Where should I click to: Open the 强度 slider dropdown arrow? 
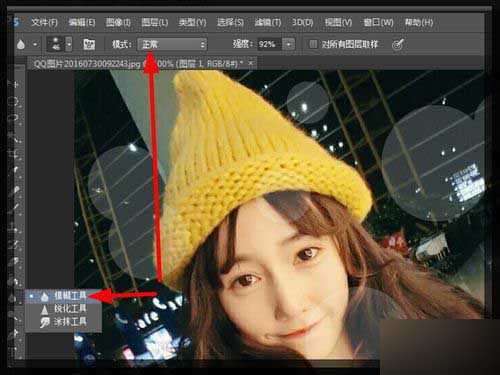click(x=289, y=44)
